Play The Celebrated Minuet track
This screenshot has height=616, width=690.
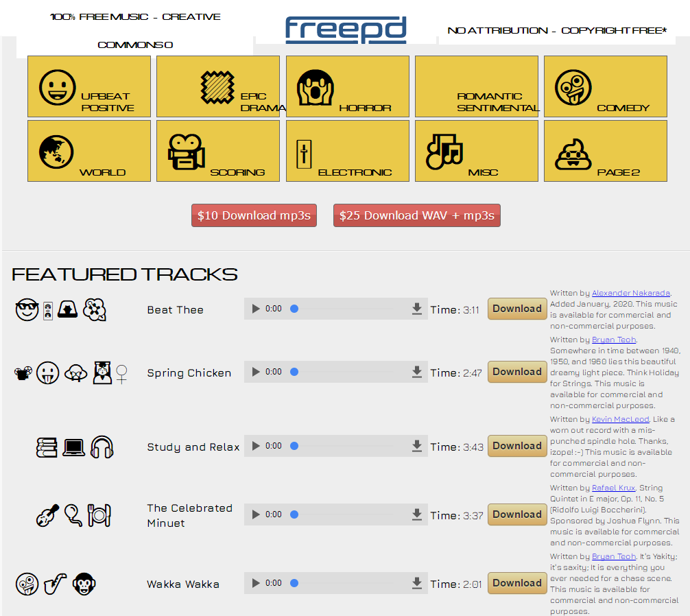click(256, 514)
